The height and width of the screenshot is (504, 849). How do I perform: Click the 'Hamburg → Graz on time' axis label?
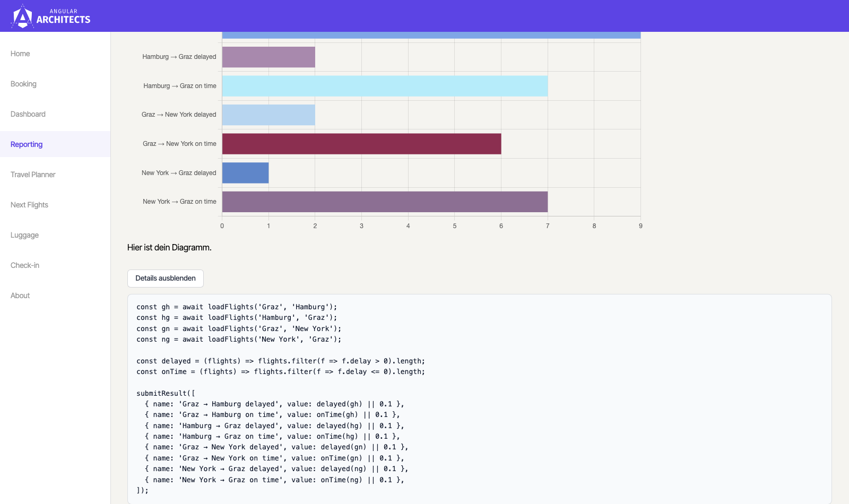click(x=180, y=86)
